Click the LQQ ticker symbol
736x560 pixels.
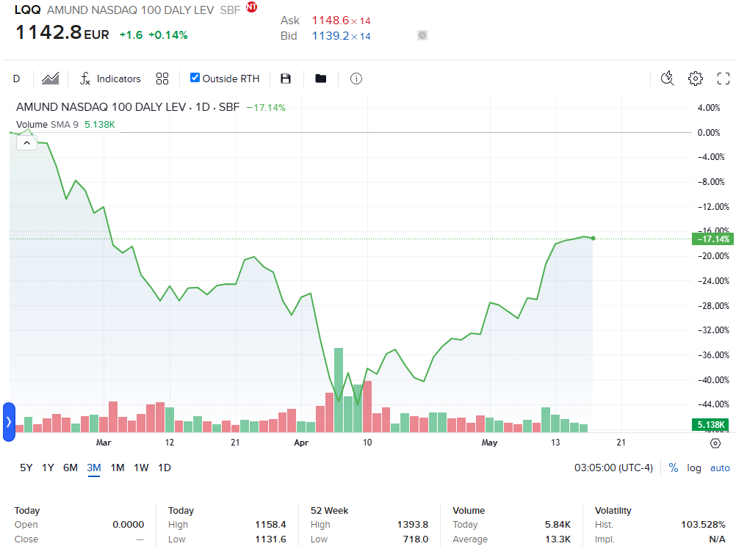tap(28, 10)
